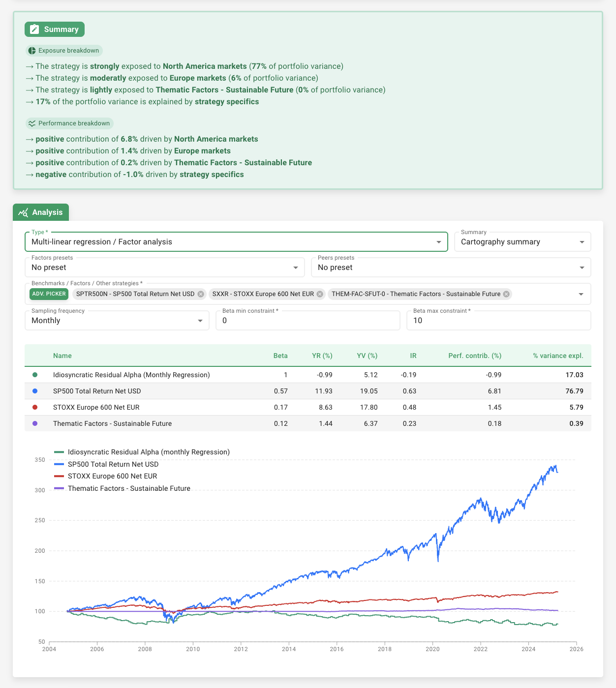This screenshot has height=688, width=616.
Task: Click green dot beside Idiosyncratic Residual Alpha row
Action: click(35, 375)
